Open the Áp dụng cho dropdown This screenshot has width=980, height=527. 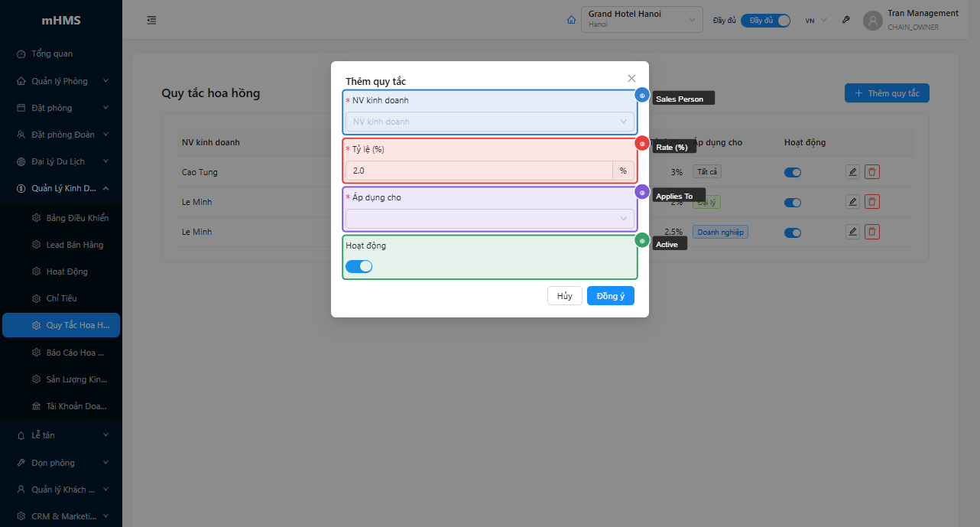tap(489, 219)
